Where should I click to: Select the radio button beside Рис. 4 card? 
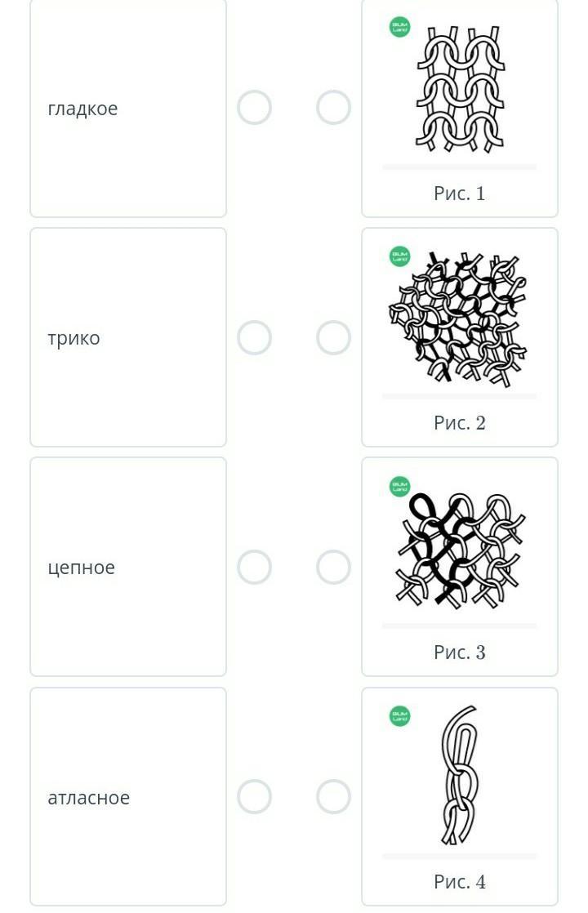[333, 796]
